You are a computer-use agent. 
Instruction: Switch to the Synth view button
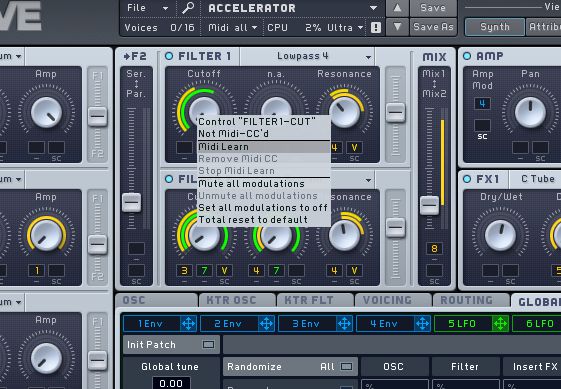tap(495, 27)
